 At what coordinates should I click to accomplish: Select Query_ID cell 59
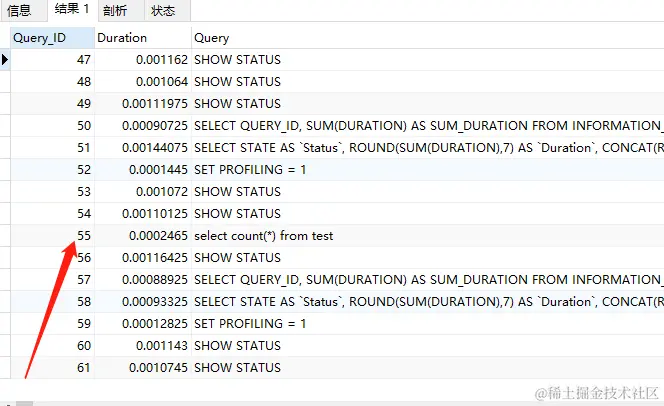tap(53, 323)
